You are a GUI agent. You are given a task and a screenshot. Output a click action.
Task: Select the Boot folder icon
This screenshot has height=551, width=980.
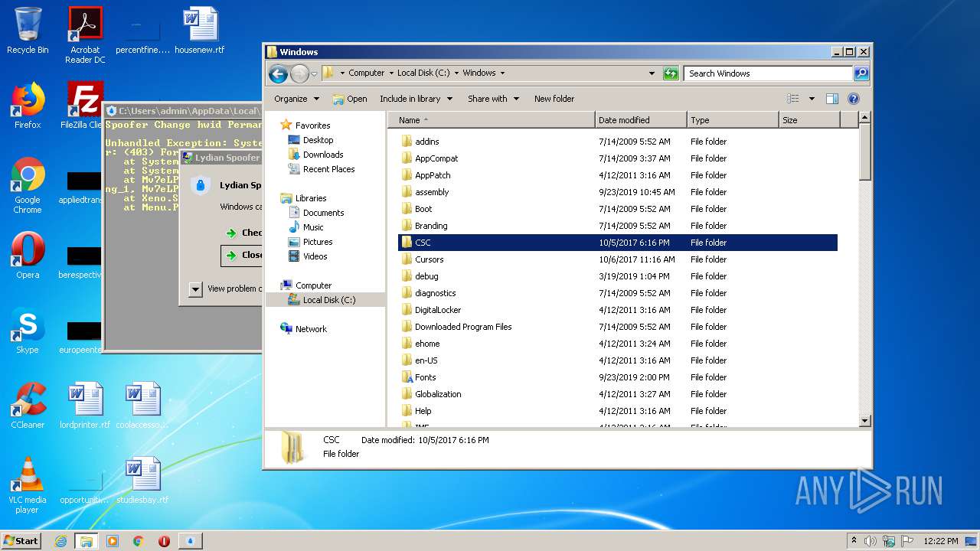[407, 209]
